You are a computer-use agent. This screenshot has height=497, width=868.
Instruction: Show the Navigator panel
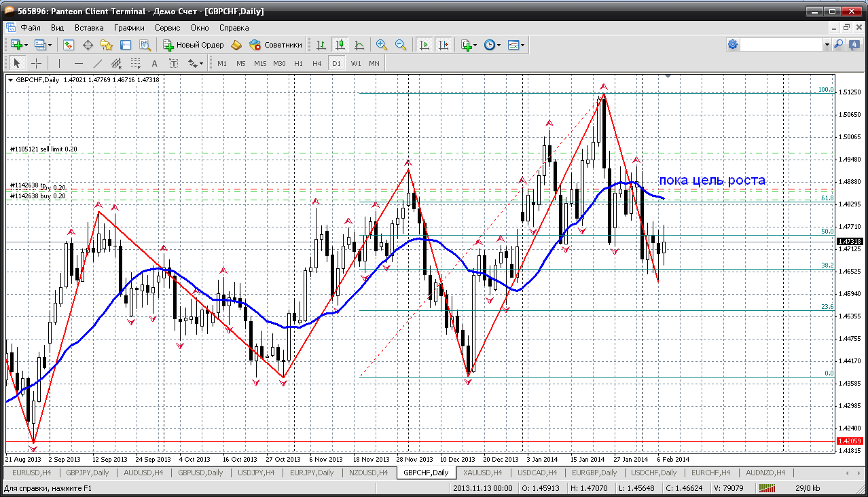coord(107,45)
